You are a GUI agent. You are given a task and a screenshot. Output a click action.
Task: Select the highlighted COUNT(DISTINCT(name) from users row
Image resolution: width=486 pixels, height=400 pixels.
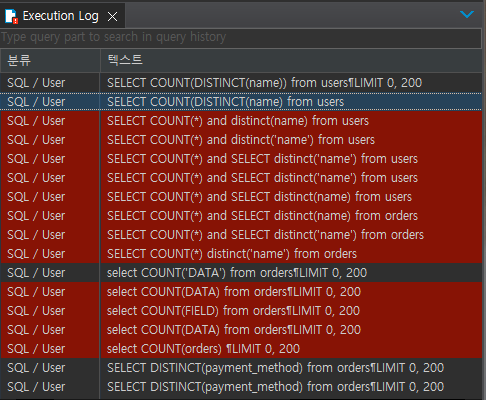[241, 102]
